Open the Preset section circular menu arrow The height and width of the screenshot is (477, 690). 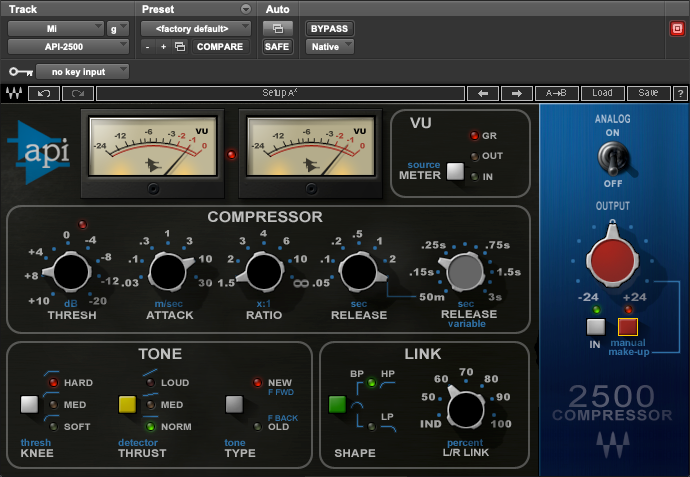coord(246,9)
